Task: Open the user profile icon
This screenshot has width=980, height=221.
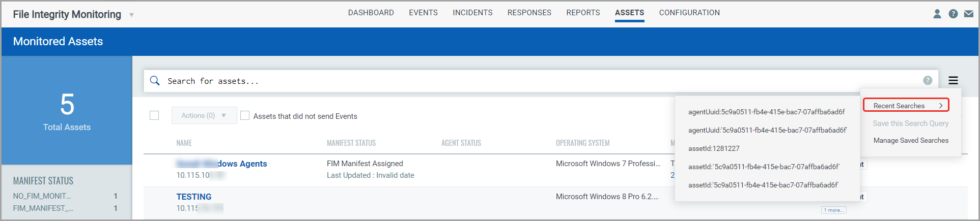Action: 937,14
